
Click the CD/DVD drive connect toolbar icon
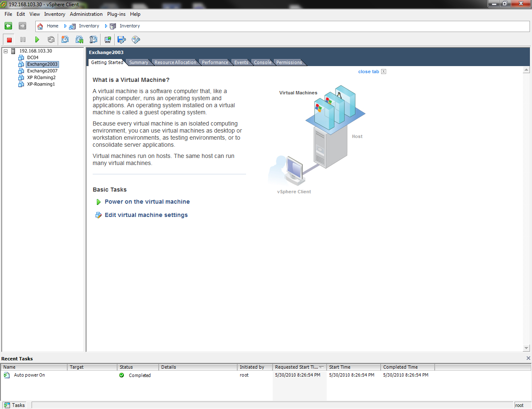(136, 39)
